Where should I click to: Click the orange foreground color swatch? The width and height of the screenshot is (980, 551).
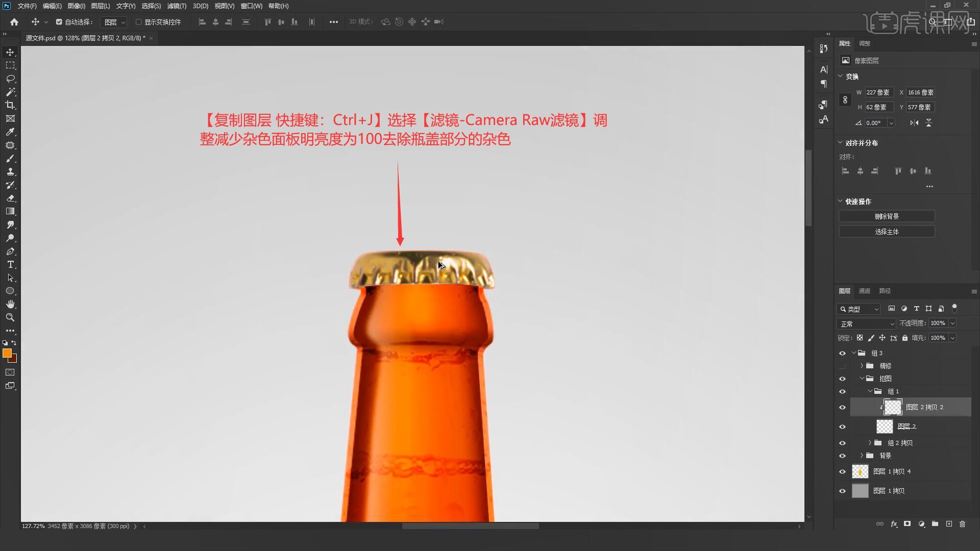click(x=7, y=353)
